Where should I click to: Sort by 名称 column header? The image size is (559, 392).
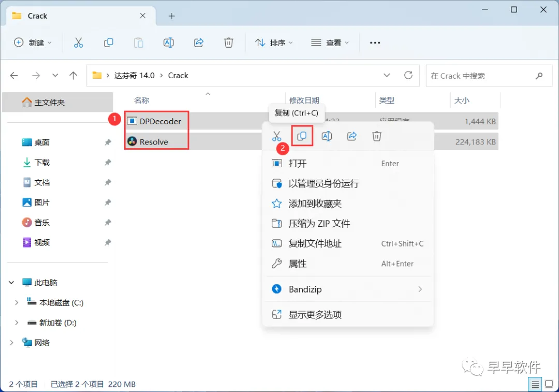point(141,100)
